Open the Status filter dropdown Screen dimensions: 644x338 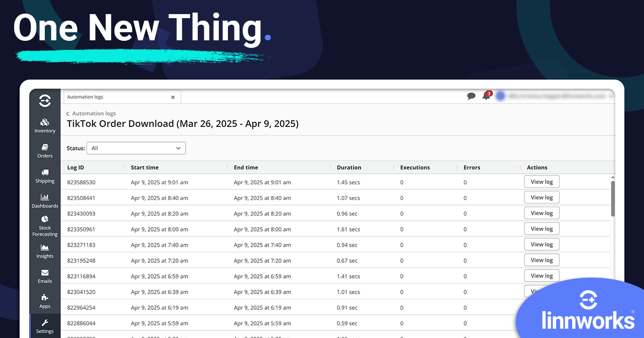tap(136, 148)
